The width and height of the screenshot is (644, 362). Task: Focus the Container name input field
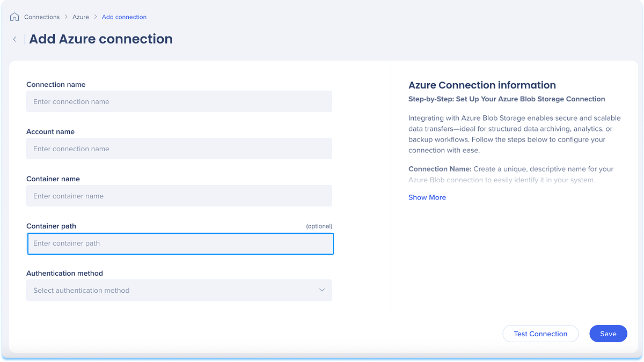pyautogui.click(x=179, y=196)
